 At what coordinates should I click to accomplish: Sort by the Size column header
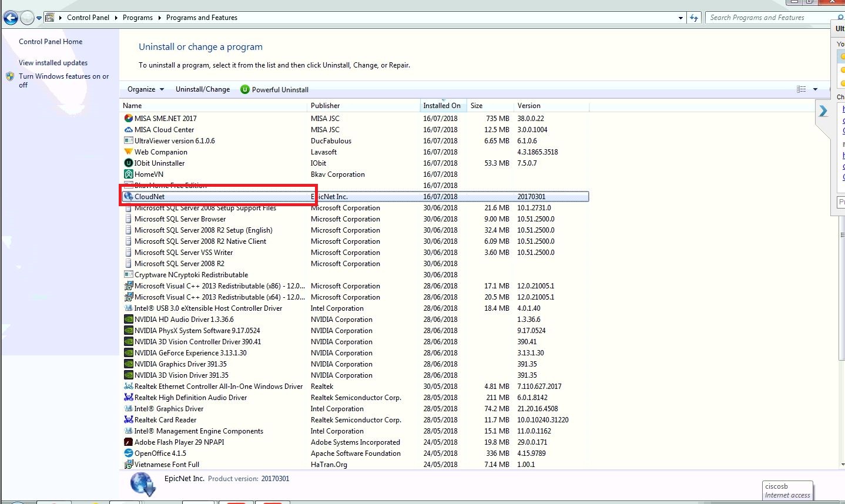491,106
